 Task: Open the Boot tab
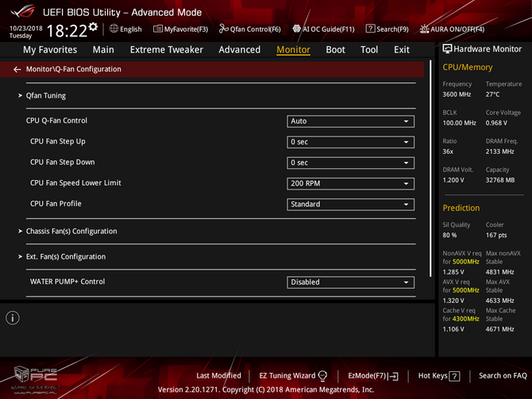click(335, 50)
